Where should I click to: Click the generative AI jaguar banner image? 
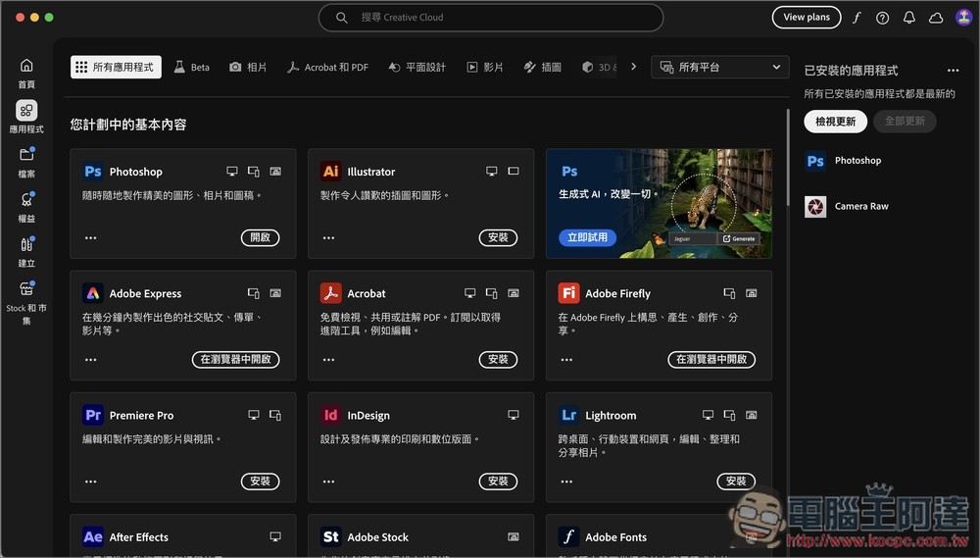click(x=659, y=203)
